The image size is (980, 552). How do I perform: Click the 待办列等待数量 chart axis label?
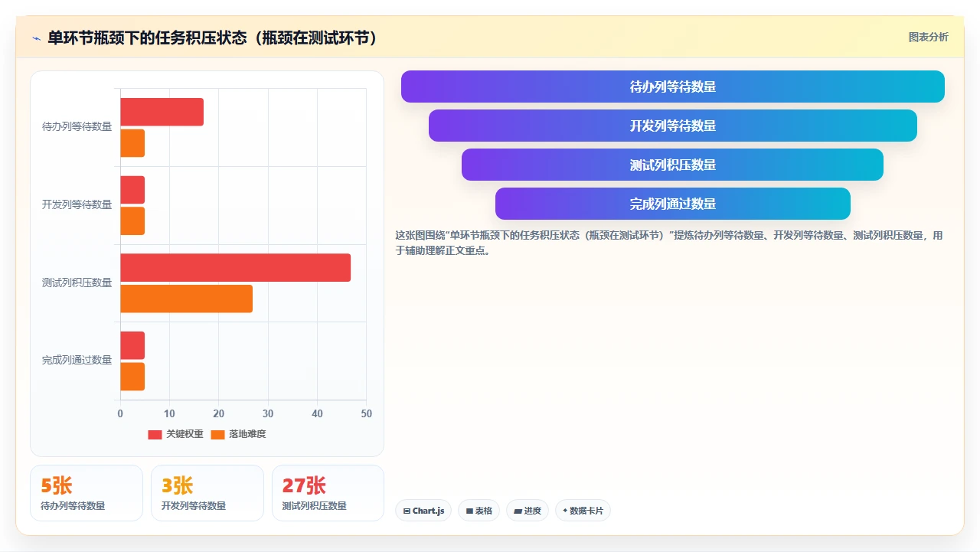coord(77,127)
